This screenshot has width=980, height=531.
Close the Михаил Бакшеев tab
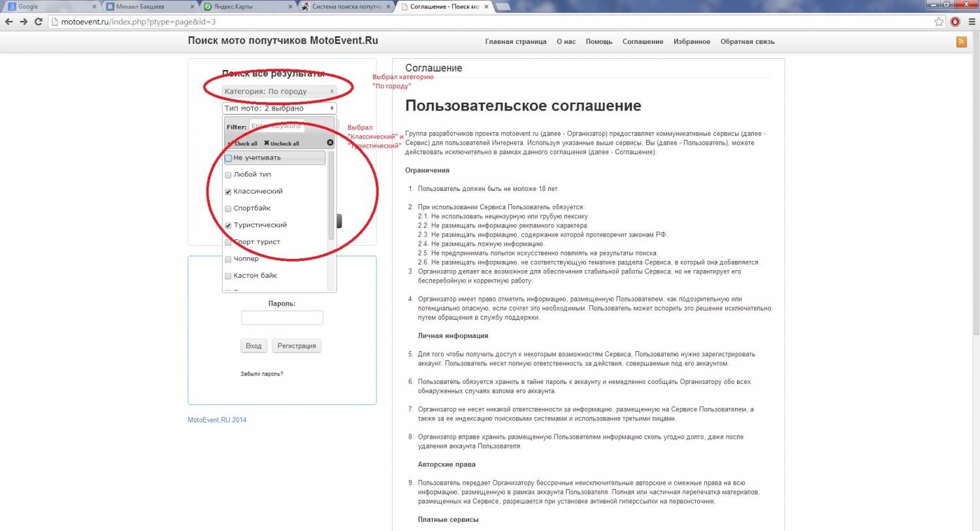pos(191,7)
